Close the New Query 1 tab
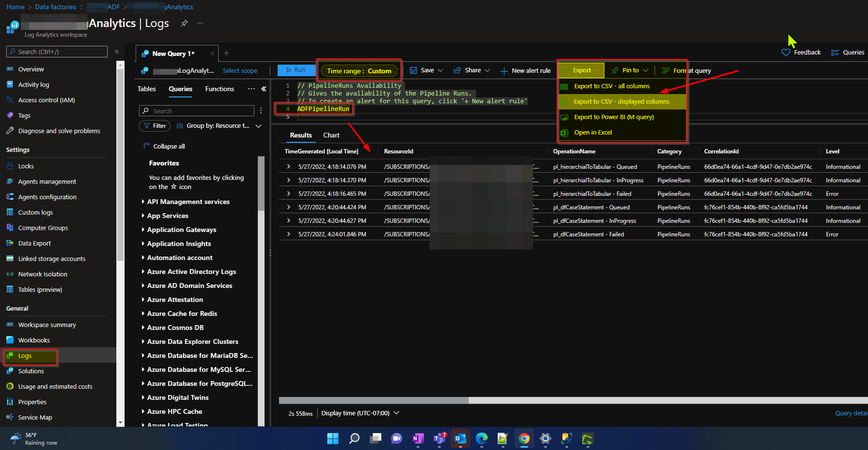Viewport: 868px width, 450px height. [212, 54]
